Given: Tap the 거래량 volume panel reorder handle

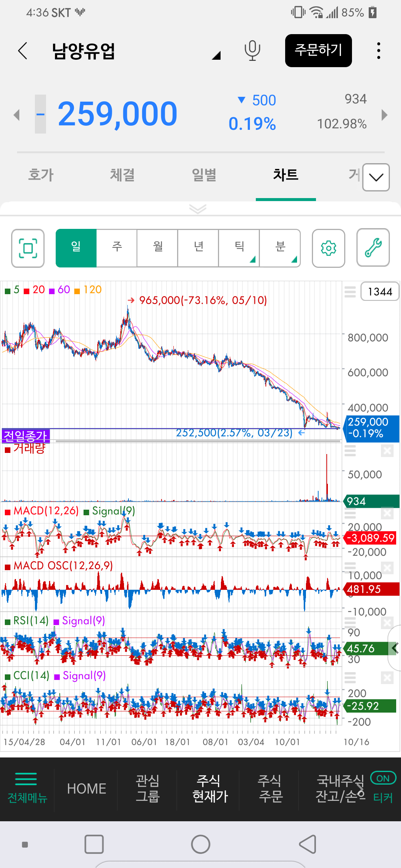Looking at the screenshot, I should click(350, 451).
